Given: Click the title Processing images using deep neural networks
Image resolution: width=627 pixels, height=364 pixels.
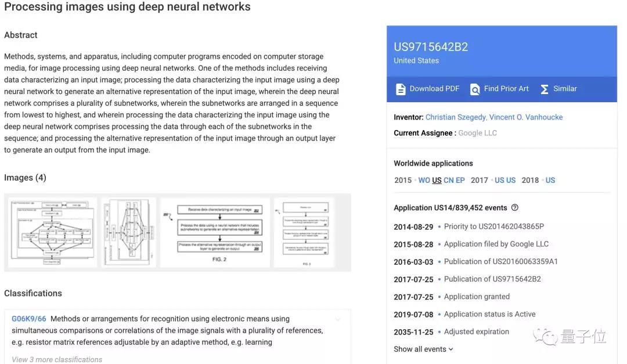Looking at the screenshot, I should coord(127,7).
